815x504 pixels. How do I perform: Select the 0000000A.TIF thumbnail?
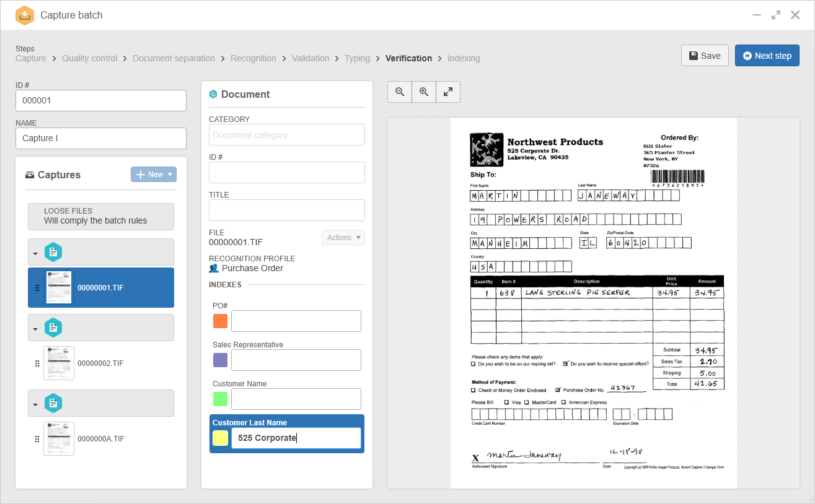pos(59,438)
